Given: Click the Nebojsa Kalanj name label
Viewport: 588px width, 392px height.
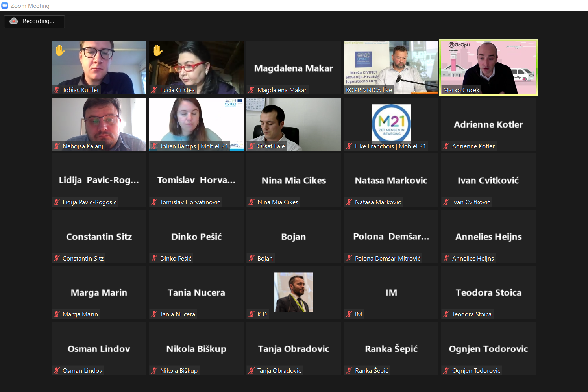Looking at the screenshot, I should [x=83, y=146].
